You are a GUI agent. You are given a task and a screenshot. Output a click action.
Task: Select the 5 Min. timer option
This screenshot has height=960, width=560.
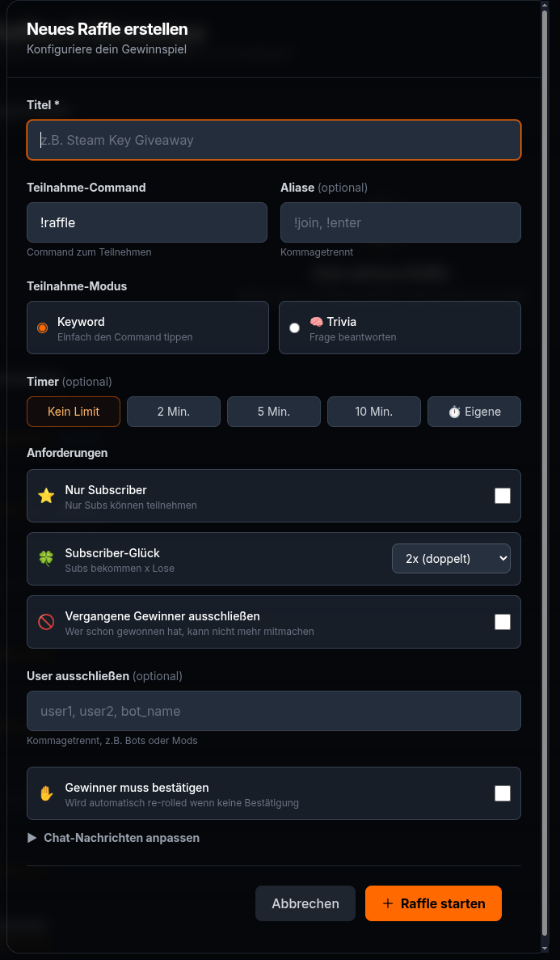pyautogui.click(x=273, y=412)
